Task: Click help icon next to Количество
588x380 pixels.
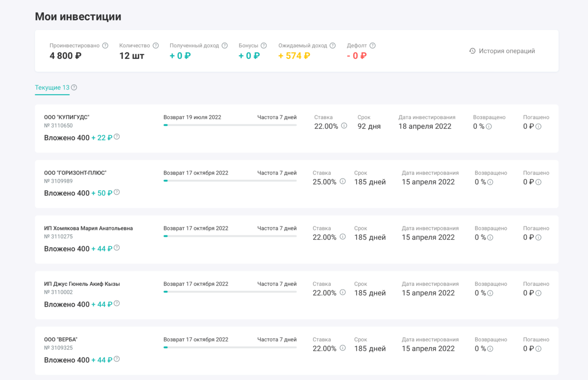Action: 156,46
